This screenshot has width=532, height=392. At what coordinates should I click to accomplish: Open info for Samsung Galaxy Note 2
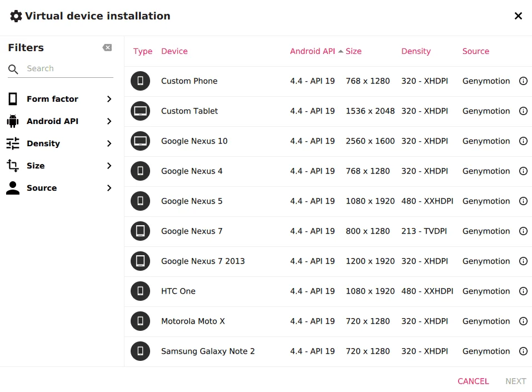tap(523, 351)
